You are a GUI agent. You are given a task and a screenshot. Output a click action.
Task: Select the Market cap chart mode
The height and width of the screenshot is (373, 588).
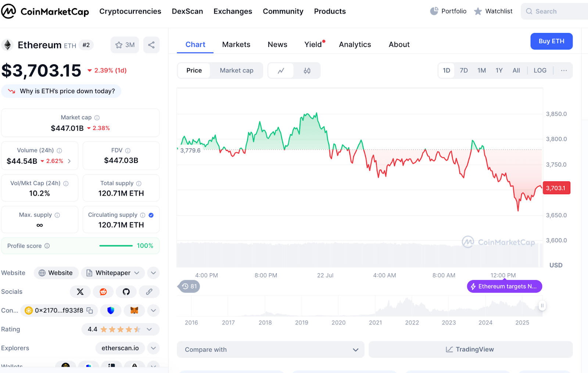click(237, 70)
